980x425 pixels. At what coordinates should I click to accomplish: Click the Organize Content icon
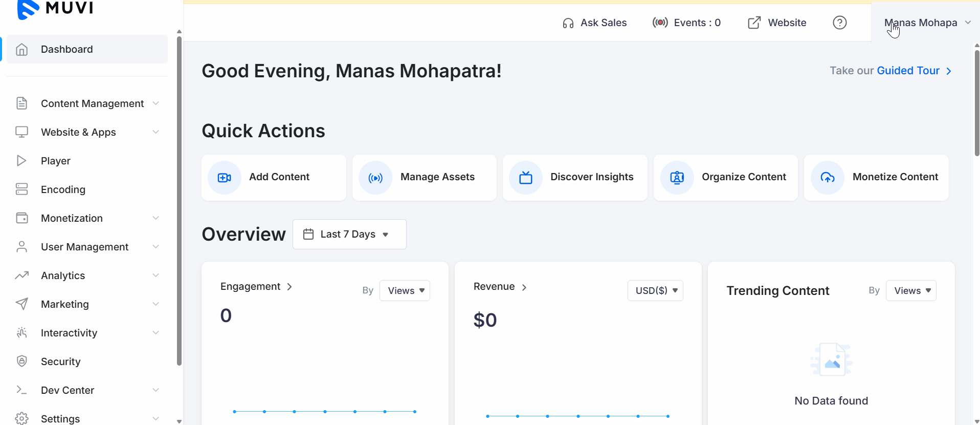click(x=677, y=178)
